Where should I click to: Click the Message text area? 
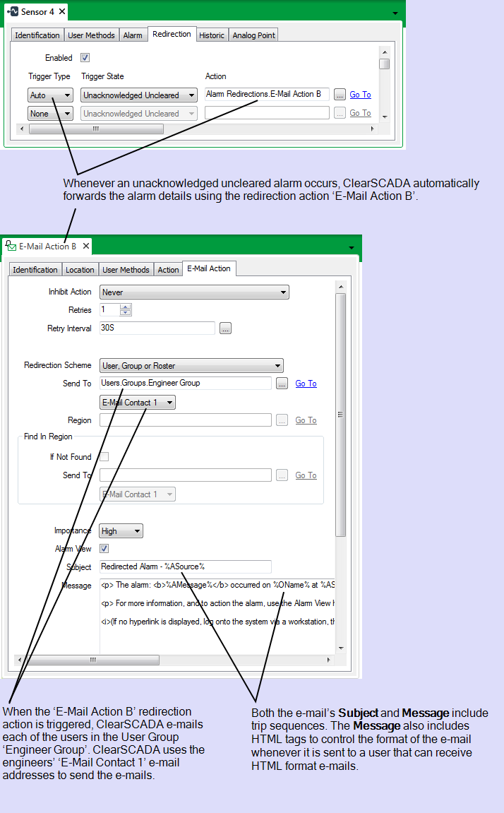click(x=217, y=616)
